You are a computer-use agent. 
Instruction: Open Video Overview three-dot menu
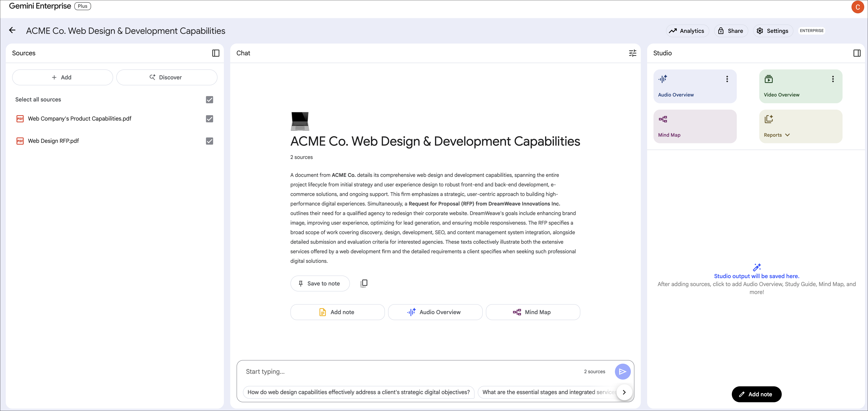point(833,79)
